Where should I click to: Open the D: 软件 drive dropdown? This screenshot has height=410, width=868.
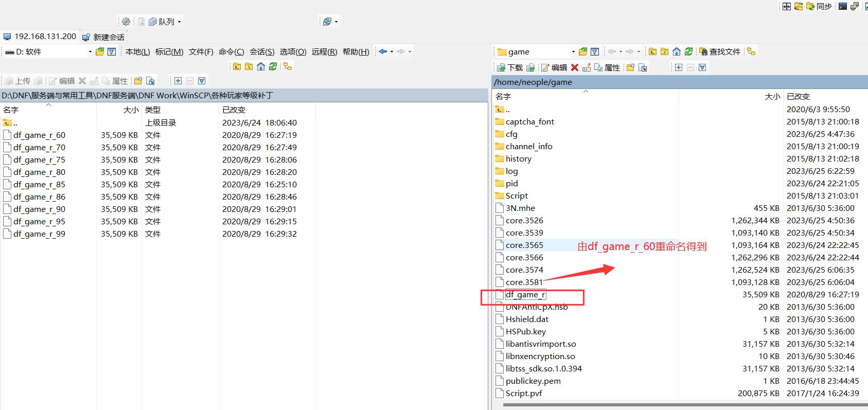90,51
